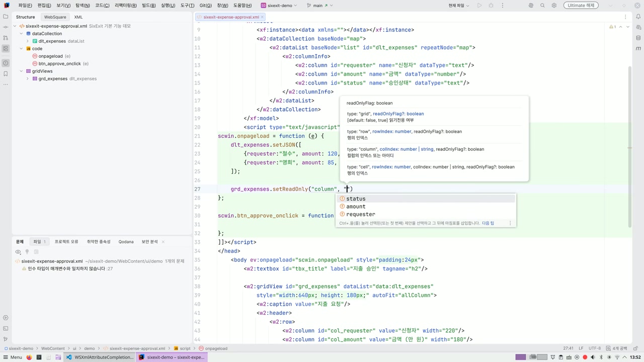Viewport: 644px width, 362px height.
Task: Open the completion popup options three-dot menu
Action: coord(510,223)
